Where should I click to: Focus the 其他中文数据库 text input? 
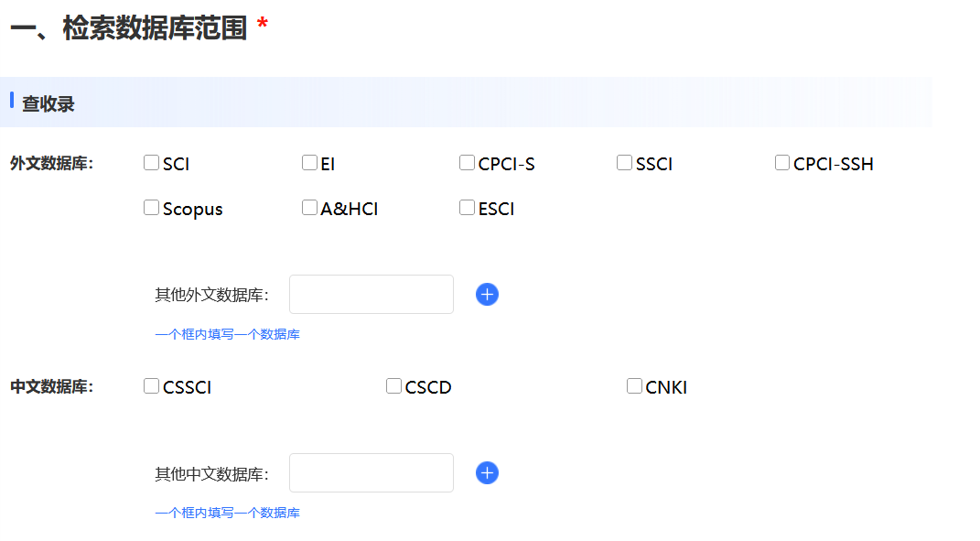(371, 472)
